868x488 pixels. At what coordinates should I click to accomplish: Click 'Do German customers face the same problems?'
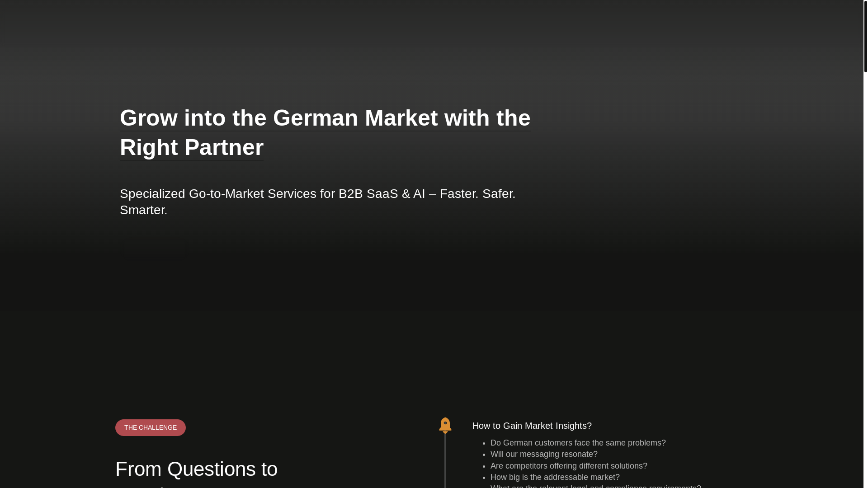(578, 443)
